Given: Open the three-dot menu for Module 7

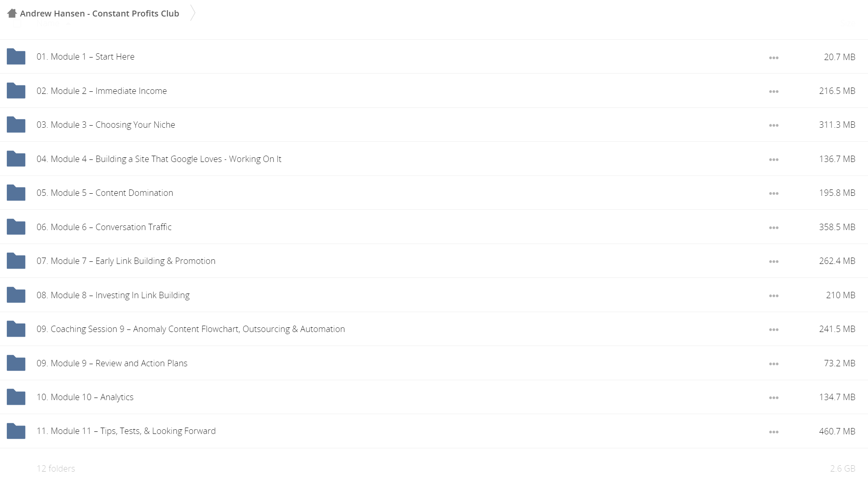Looking at the screenshot, I should pyautogui.click(x=774, y=261).
